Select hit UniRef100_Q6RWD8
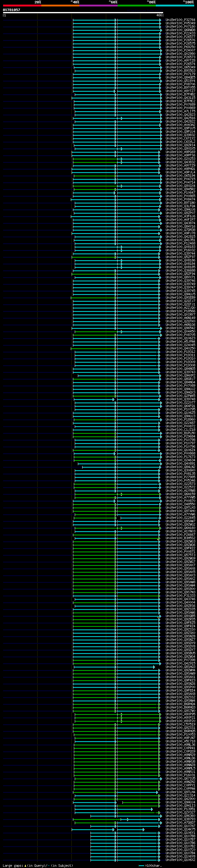197x868 pixels. [x=180, y=30]
